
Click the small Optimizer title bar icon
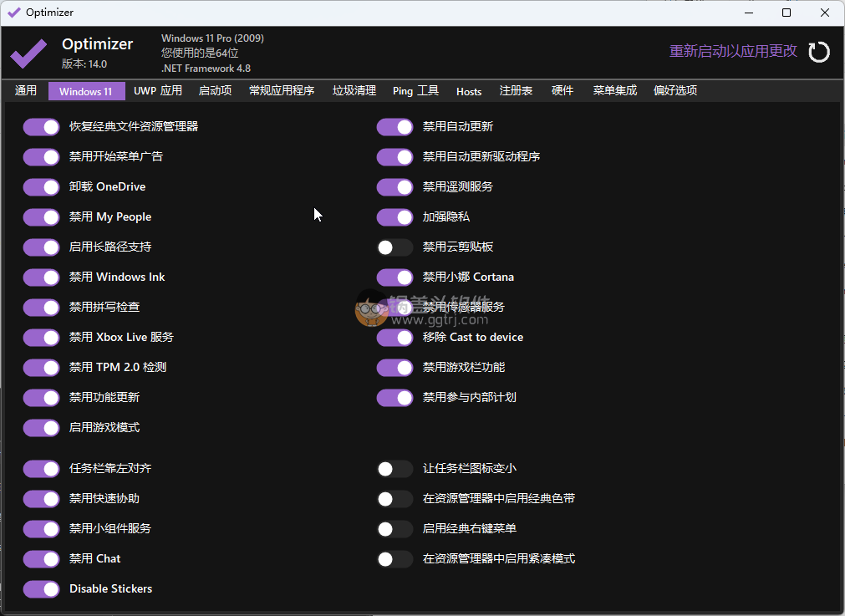tap(14, 13)
